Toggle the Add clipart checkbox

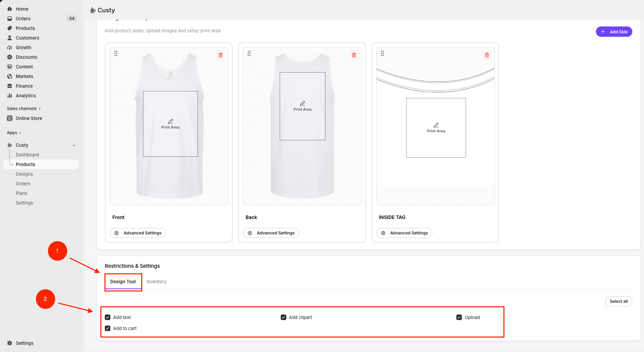(x=284, y=317)
